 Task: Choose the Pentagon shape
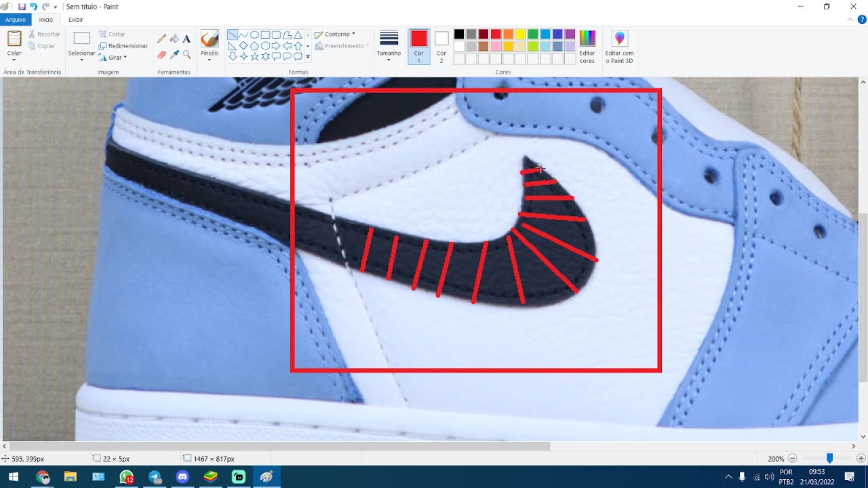[254, 45]
